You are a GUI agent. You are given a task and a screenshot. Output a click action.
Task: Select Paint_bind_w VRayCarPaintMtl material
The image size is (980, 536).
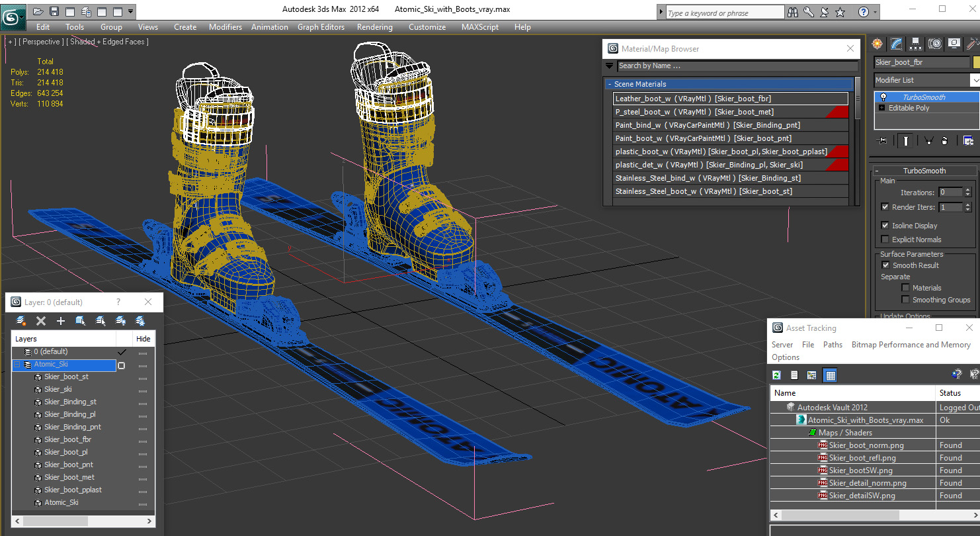point(731,125)
